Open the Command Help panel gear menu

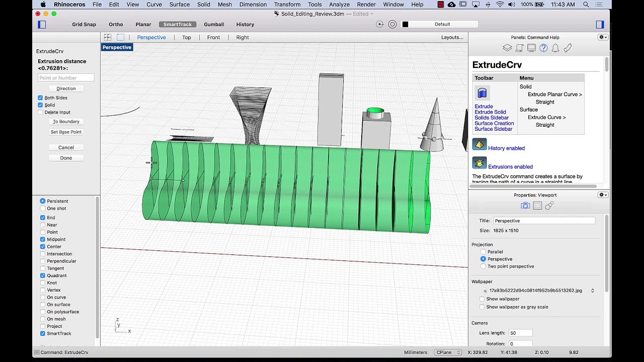602,37
